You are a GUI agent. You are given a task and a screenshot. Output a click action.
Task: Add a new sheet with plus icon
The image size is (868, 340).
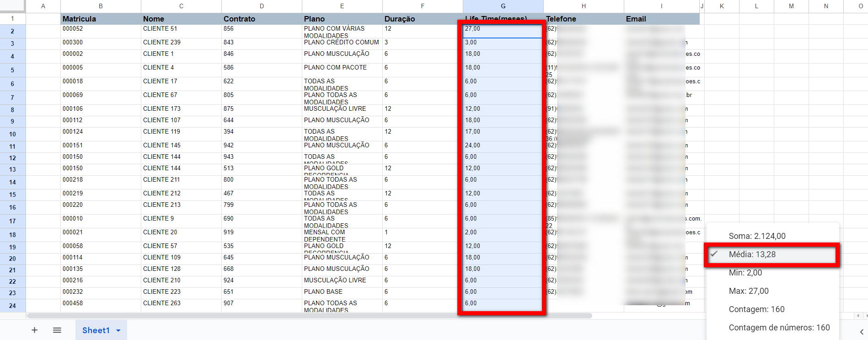34,330
